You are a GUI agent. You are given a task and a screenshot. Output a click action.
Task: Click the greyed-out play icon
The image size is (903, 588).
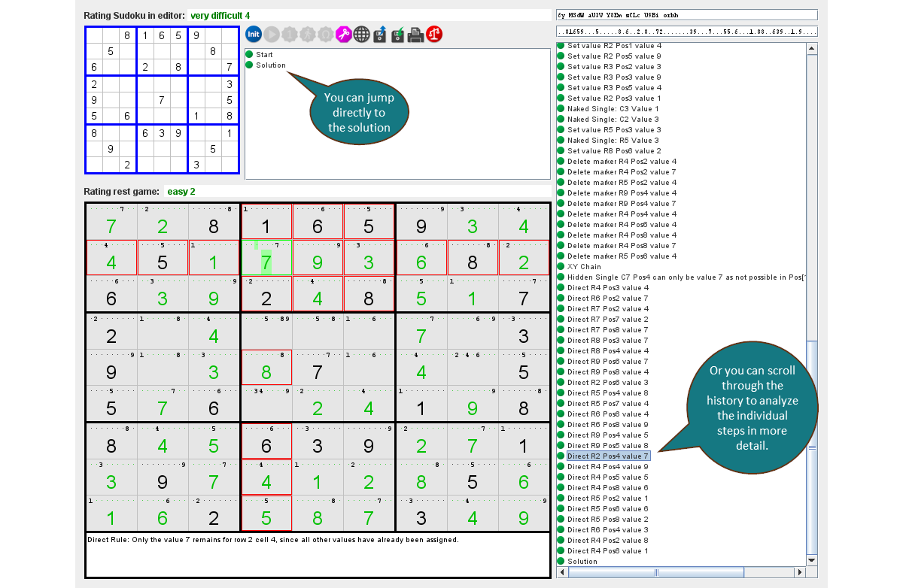click(x=272, y=34)
